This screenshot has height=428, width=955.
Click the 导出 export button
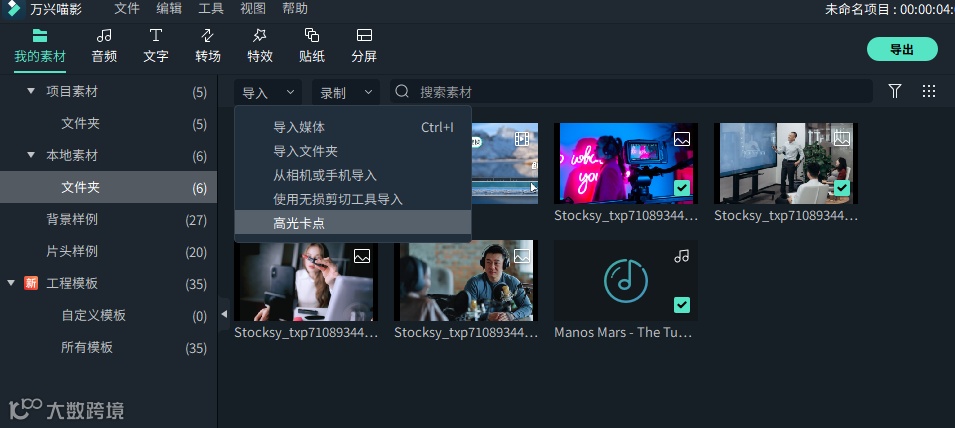[x=902, y=49]
